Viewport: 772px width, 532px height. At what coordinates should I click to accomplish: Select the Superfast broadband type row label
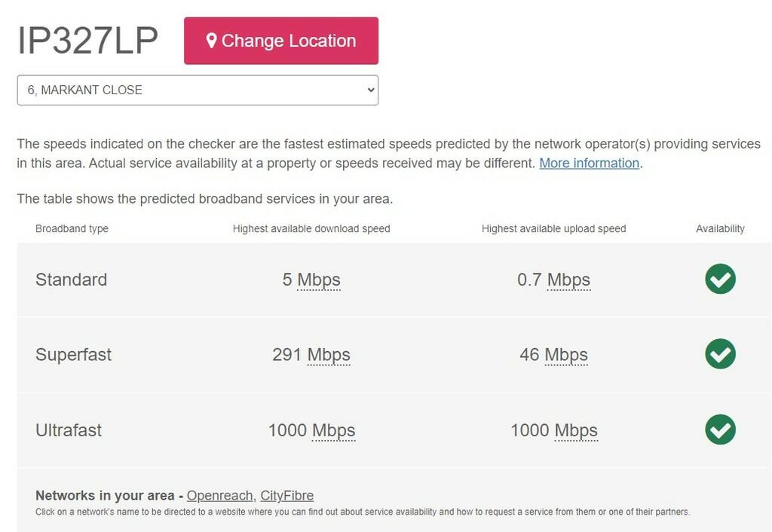(x=73, y=355)
